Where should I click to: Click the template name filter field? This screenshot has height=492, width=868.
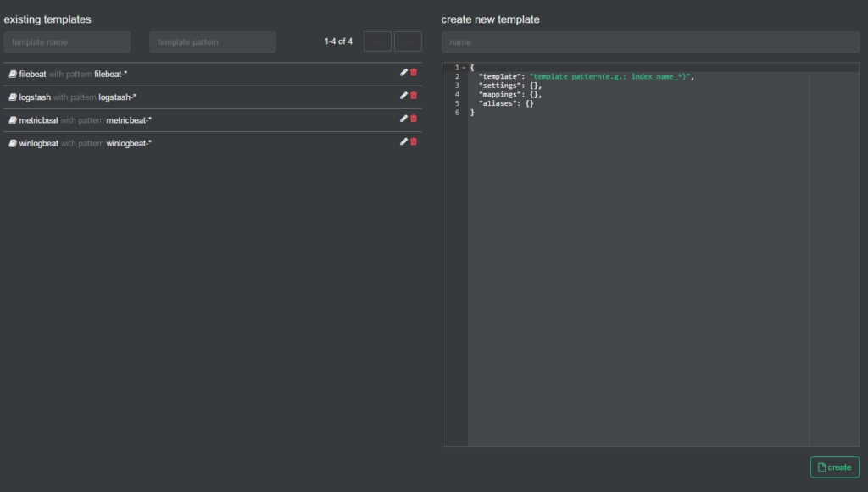tap(66, 41)
